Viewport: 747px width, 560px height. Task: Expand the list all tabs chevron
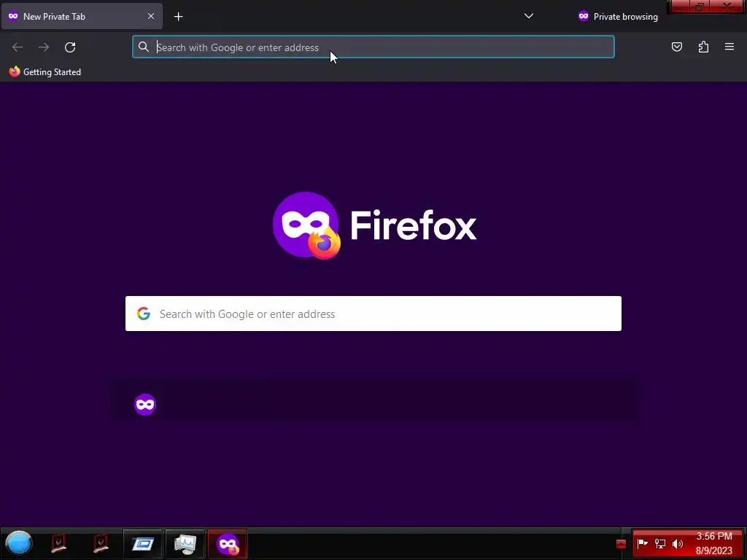pos(528,16)
